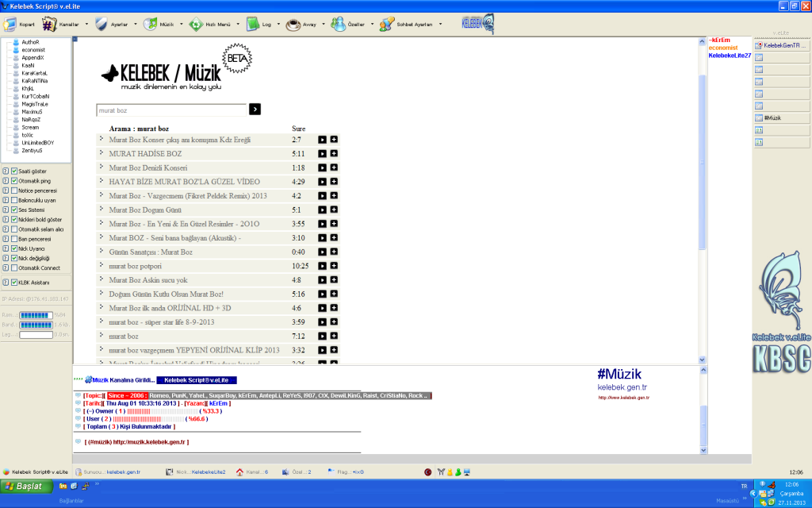Open the Ayarlar settings shield icon

coord(101,25)
